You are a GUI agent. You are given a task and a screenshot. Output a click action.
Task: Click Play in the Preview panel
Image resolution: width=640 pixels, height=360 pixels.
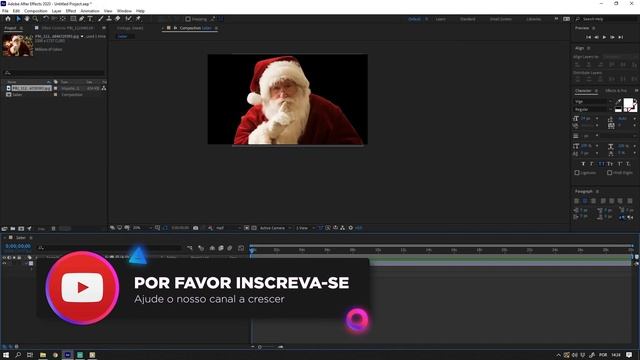click(x=604, y=37)
